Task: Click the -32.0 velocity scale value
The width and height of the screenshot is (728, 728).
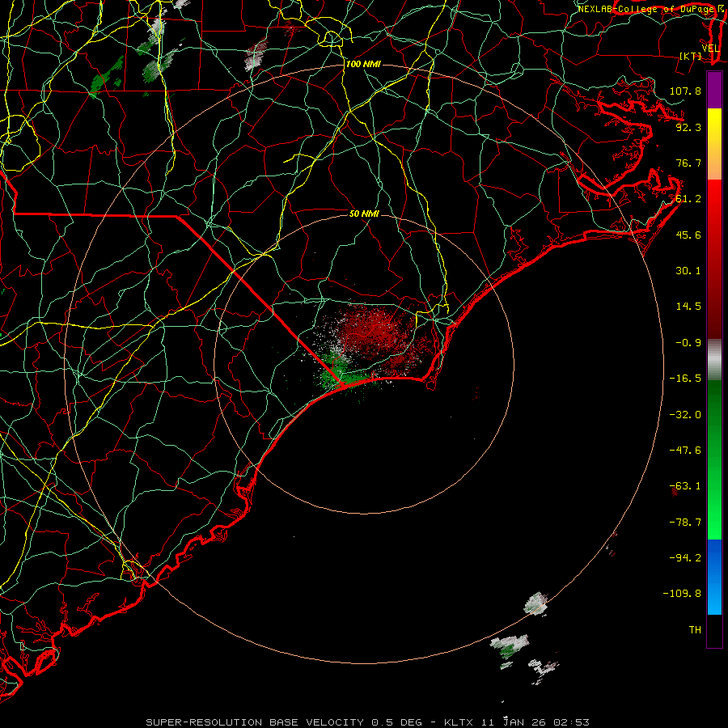Action: [x=685, y=415]
